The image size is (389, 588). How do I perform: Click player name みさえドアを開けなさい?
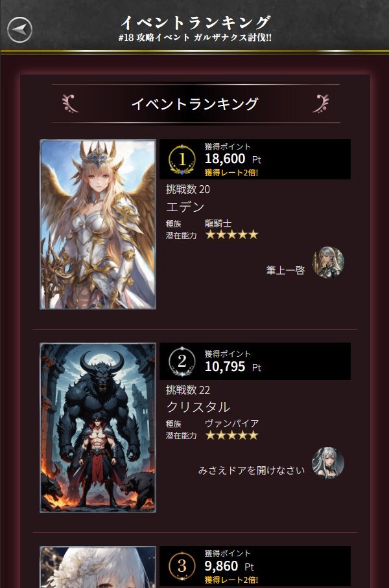coord(252,470)
